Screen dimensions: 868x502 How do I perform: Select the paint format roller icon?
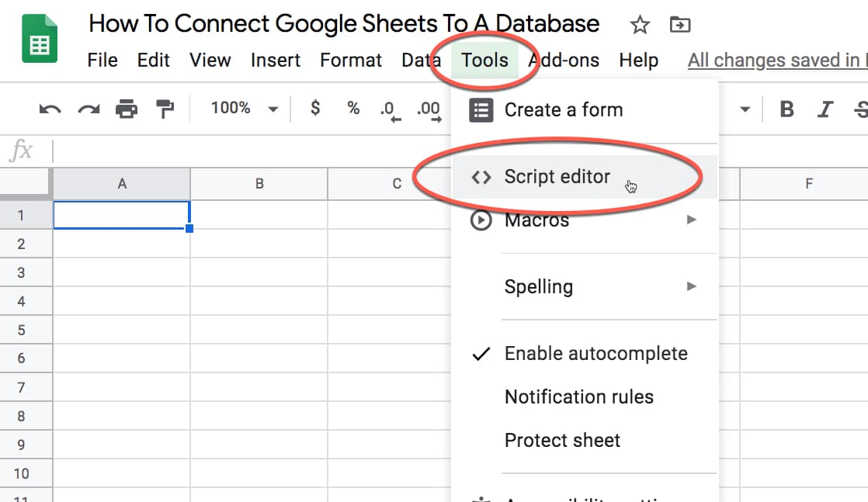point(165,109)
